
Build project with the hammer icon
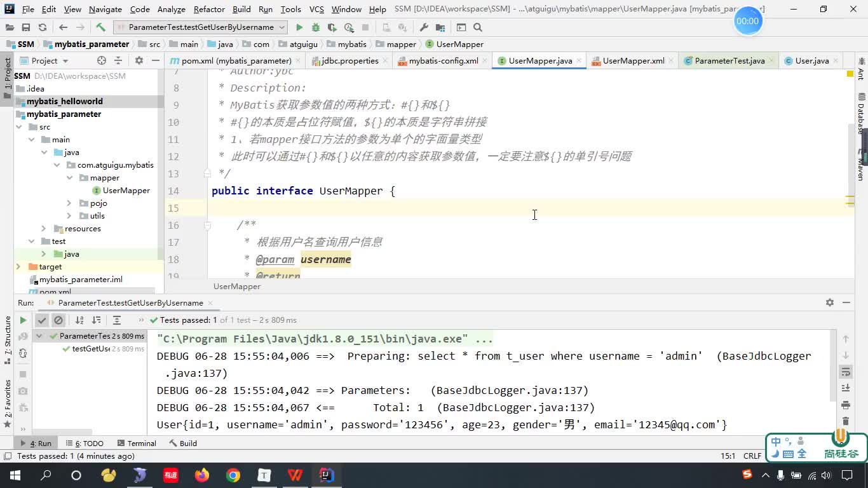coord(100,27)
